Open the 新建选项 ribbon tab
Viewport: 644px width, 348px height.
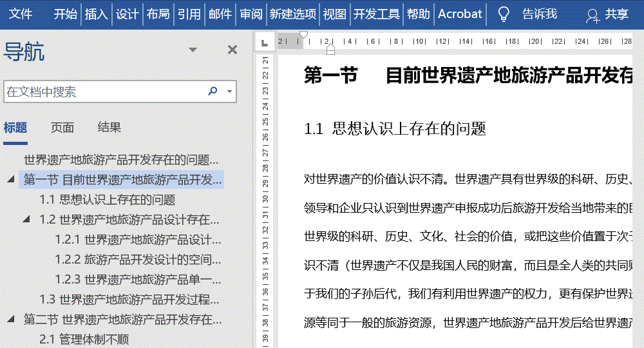pyautogui.click(x=293, y=14)
